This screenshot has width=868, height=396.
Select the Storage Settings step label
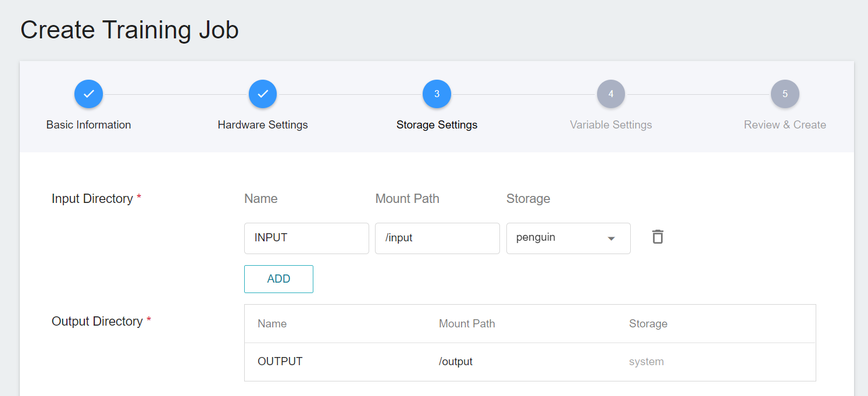coord(437,125)
